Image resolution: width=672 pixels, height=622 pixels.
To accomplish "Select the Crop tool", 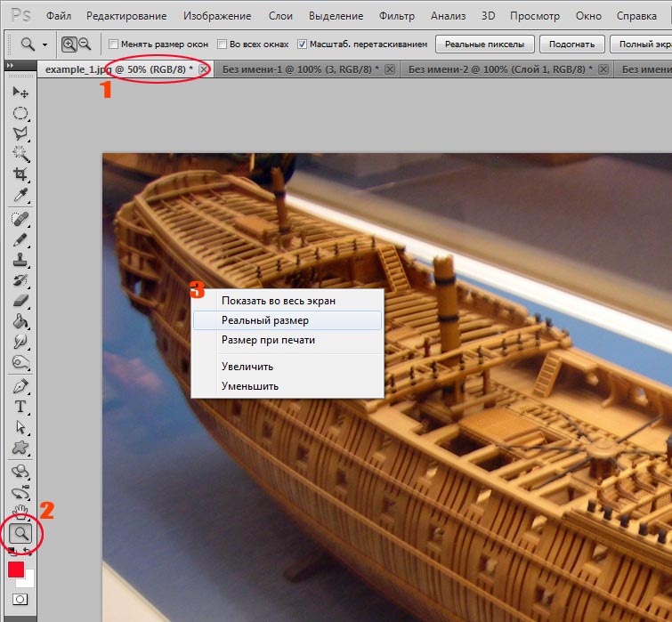I will (20, 174).
